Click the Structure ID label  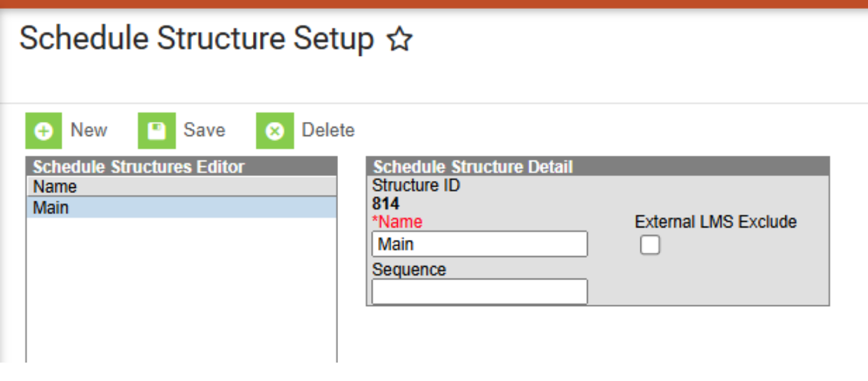pos(416,186)
